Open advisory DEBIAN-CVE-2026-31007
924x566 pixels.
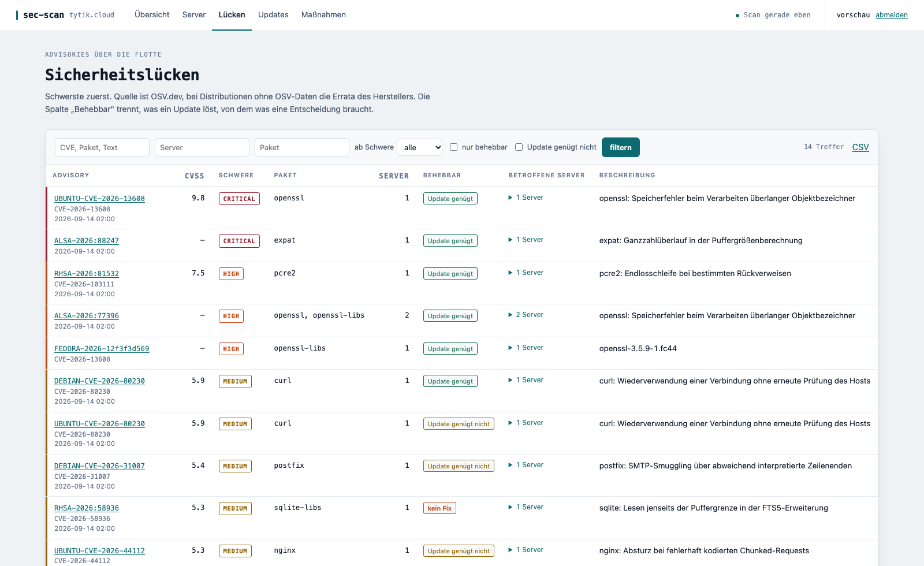tap(99, 466)
